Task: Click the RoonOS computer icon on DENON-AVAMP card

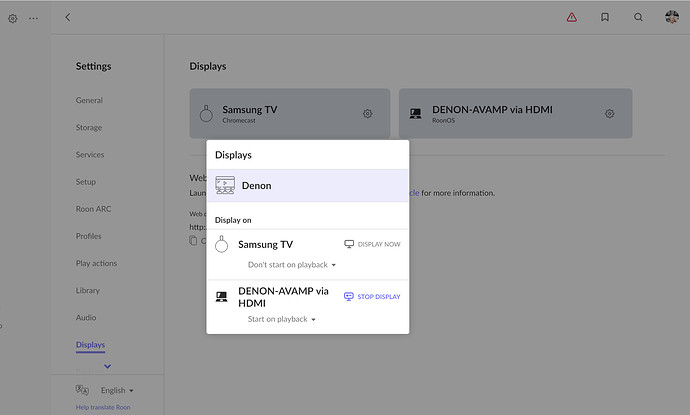Action: tap(415, 114)
